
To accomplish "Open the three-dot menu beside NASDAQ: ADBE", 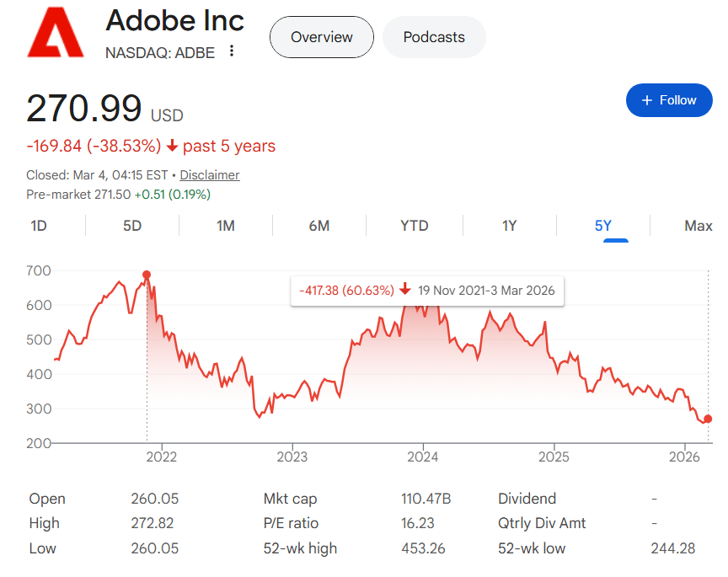I will (232, 52).
